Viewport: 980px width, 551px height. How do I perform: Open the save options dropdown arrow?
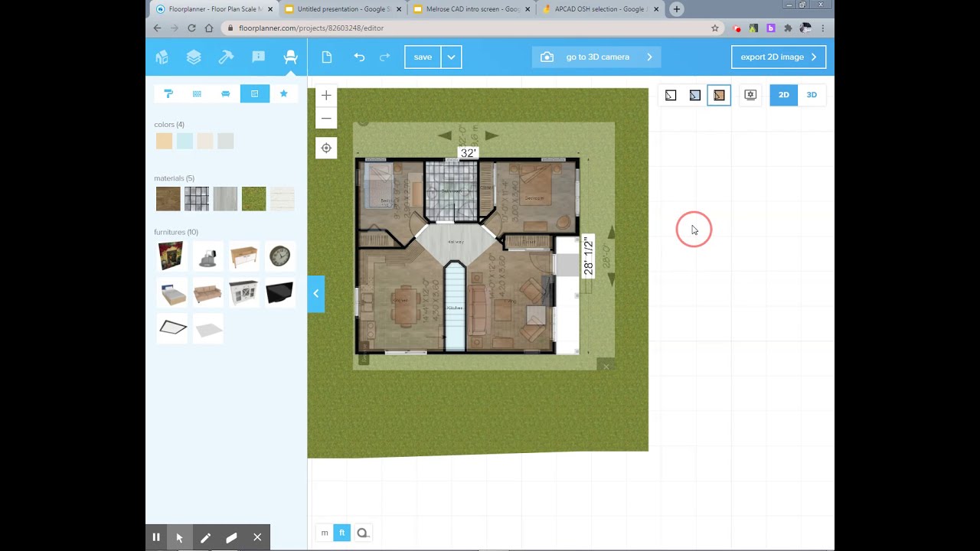[x=452, y=57]
